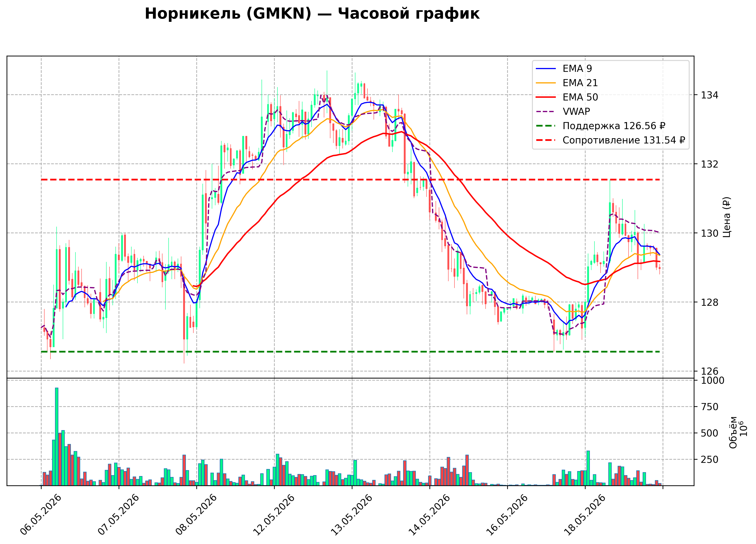This screenshot has height=544, width=756.
Task: Click the price axis tick "132"
Action: [710, 164]
